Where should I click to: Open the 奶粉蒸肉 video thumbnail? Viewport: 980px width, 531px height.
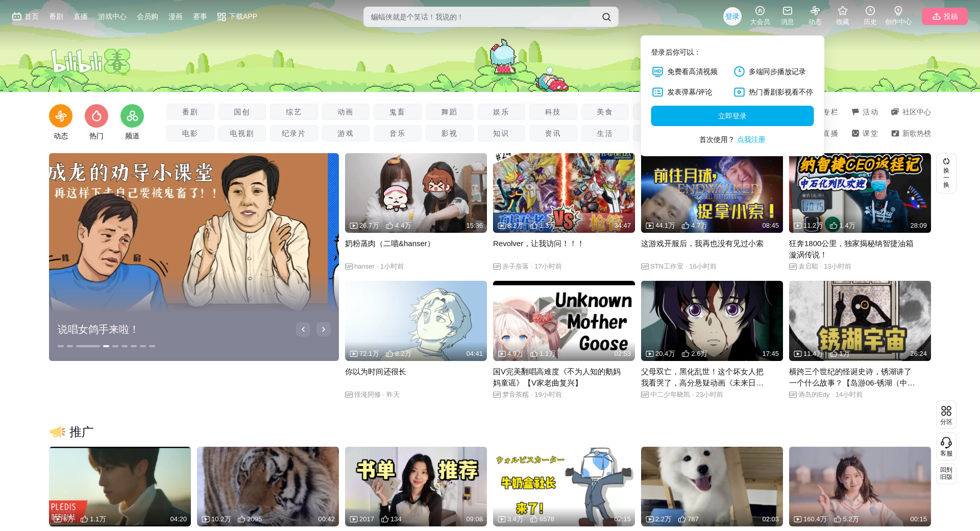click(416, 193)
